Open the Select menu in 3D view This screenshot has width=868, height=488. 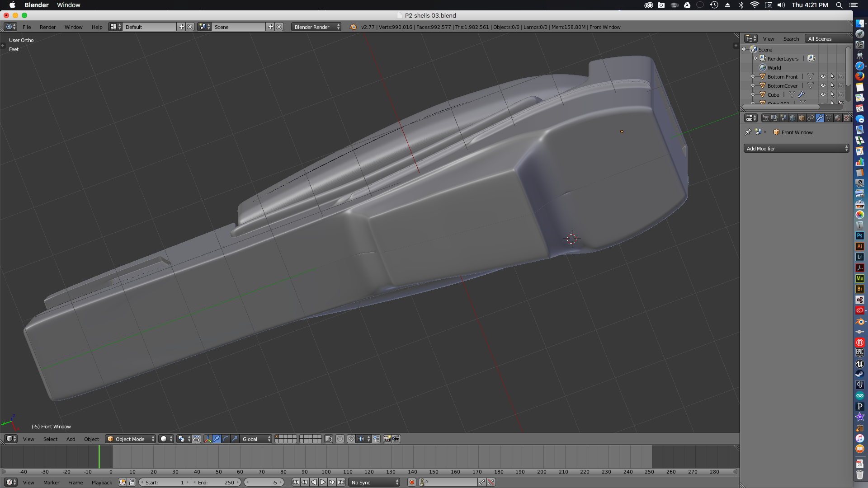[x=50, y=439]
